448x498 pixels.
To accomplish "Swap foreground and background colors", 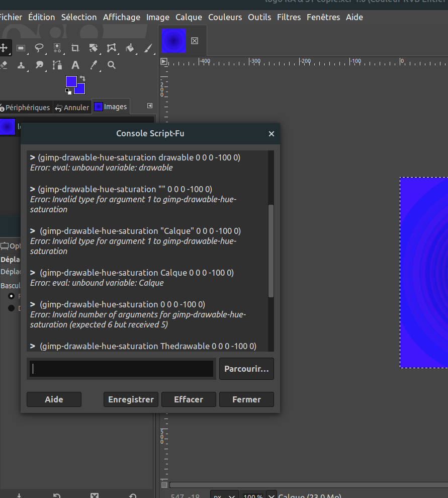I will (x=82, y=78).
